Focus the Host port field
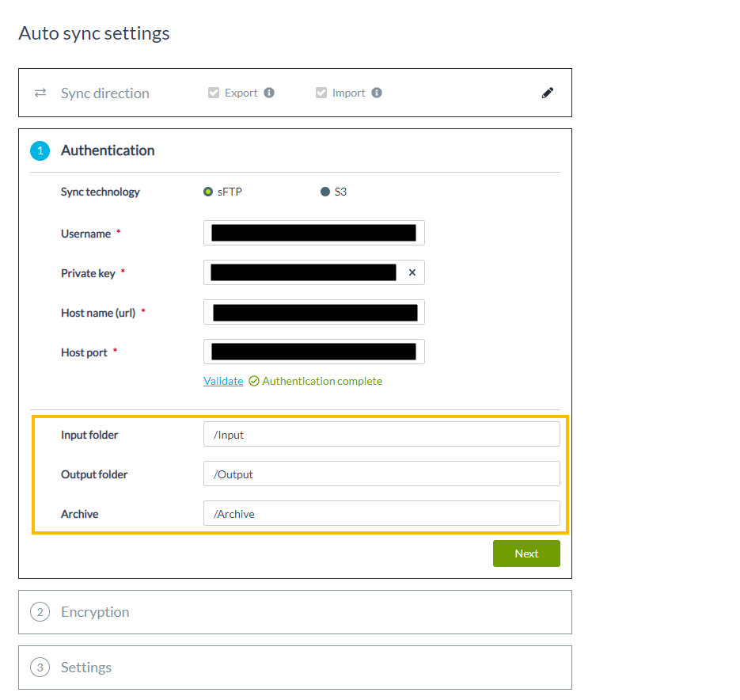Viewport: 740px width, 700px height. click(x=314, y=352)
